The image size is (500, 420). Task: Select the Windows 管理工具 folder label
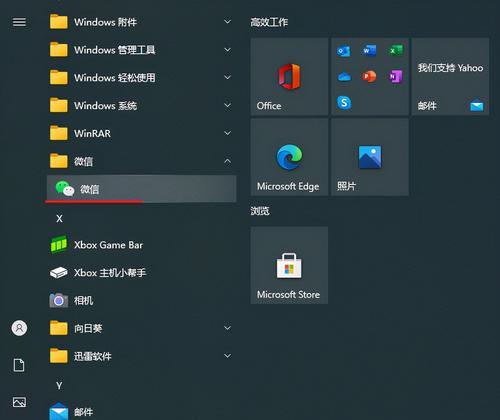coord(115,50)
